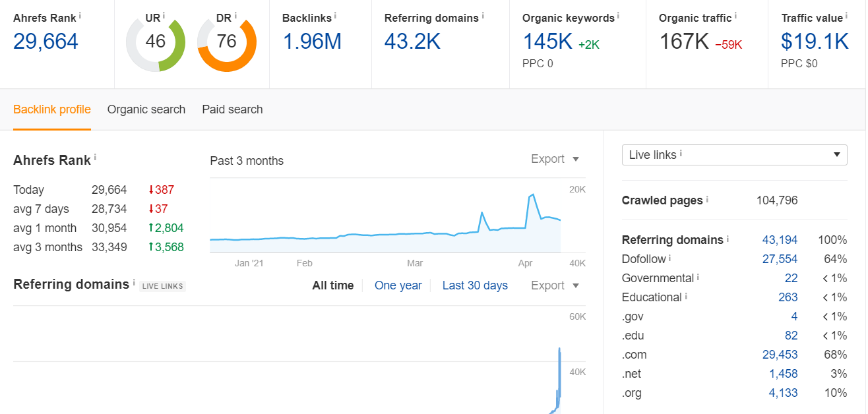
Task: Select the All time range option
Action: pos(333,285)
